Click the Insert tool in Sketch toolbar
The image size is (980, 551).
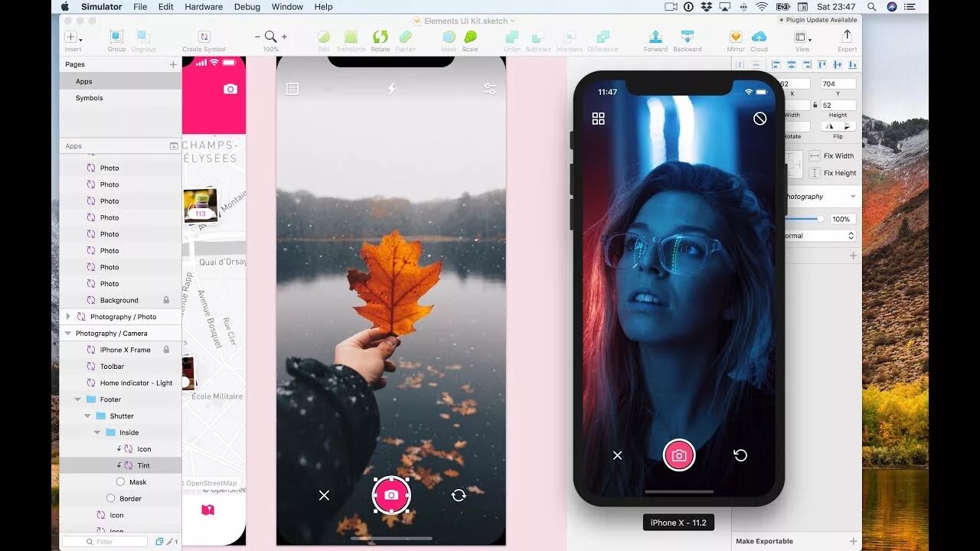click(73, 37)
